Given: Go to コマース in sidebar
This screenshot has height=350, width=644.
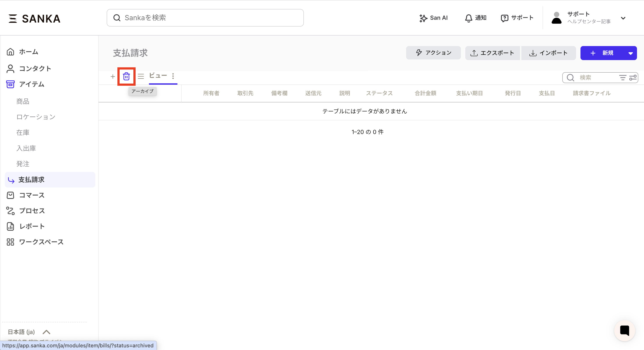Looking at the screenshot, I should [32, 195].
